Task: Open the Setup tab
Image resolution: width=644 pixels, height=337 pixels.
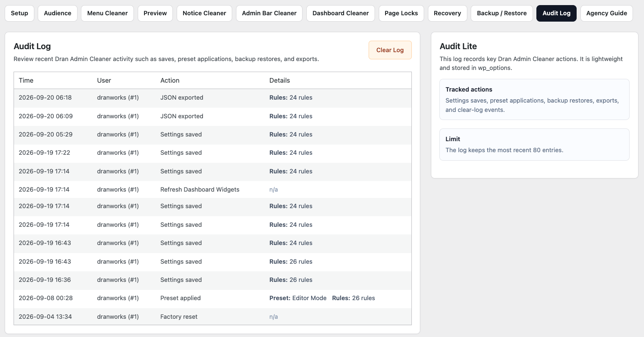Action: (x=19, y=13)
